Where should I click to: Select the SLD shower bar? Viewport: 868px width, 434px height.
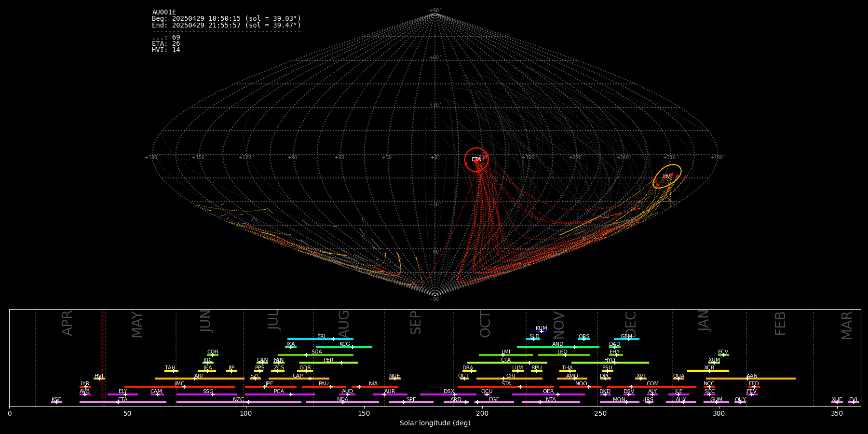533,339
